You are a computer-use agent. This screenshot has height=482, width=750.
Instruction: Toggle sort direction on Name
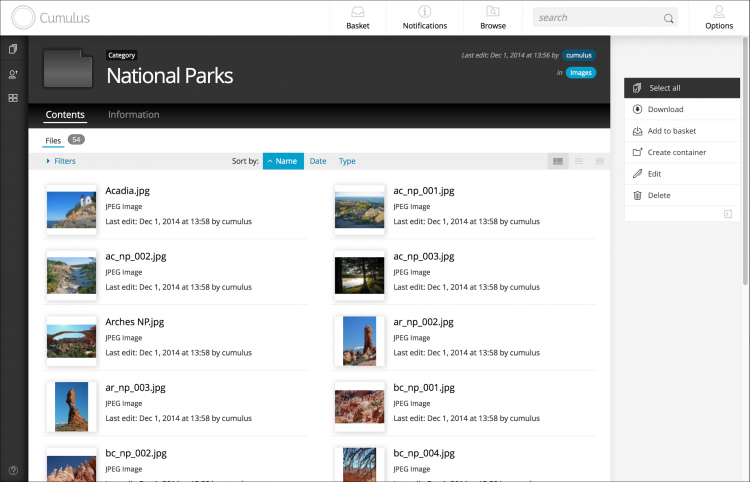[283, 161]
